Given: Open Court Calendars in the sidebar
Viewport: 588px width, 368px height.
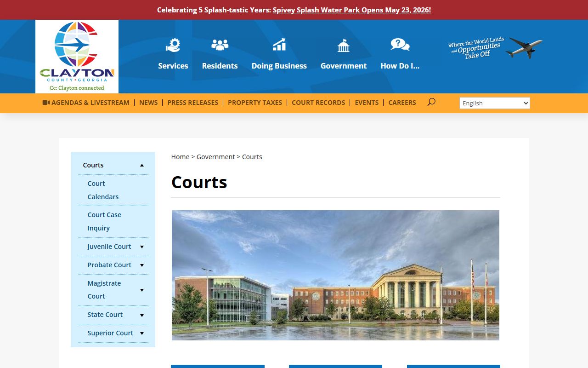Looking at the screenshot, I should point(103,190).
